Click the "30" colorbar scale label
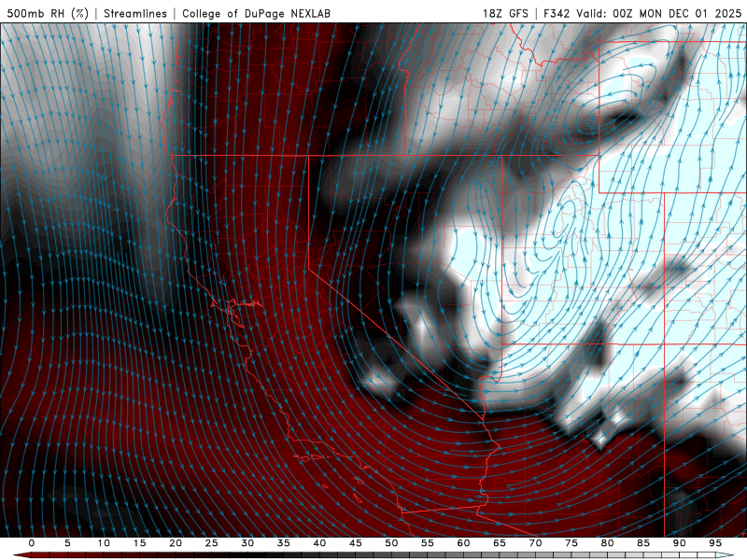Image resolution: width=747 pixels, height=560 pixels. pyautogui.click(x=247, y=543)
